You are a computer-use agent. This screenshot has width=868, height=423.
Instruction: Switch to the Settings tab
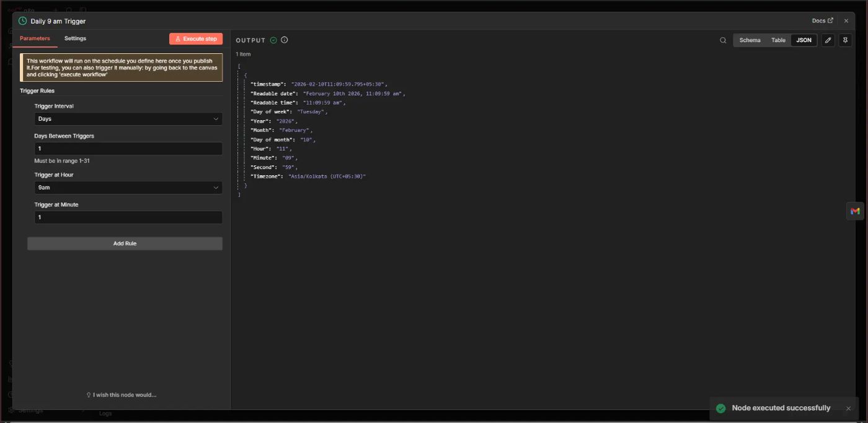point(75,38)
